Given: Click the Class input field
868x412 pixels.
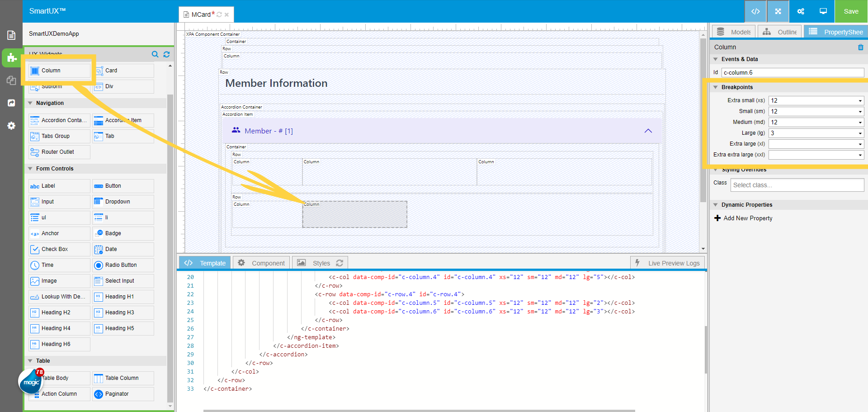Looking at the screenshot, I should point(797,185).
